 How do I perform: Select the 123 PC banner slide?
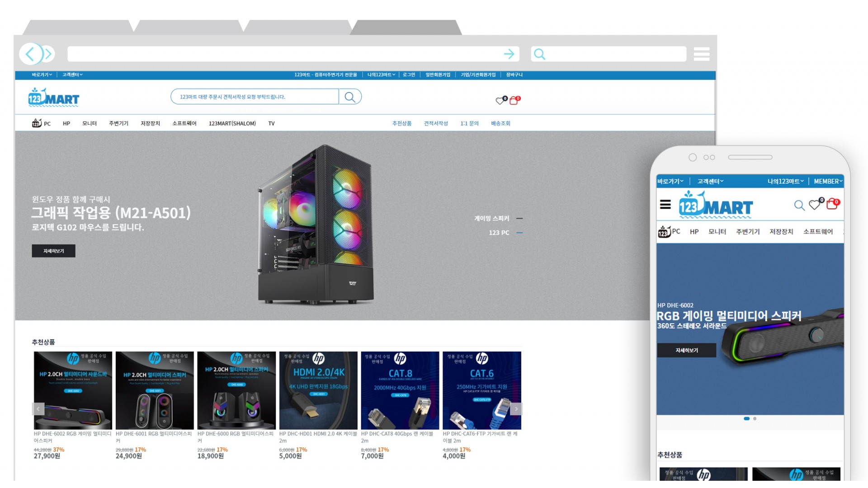click(505, 233)
